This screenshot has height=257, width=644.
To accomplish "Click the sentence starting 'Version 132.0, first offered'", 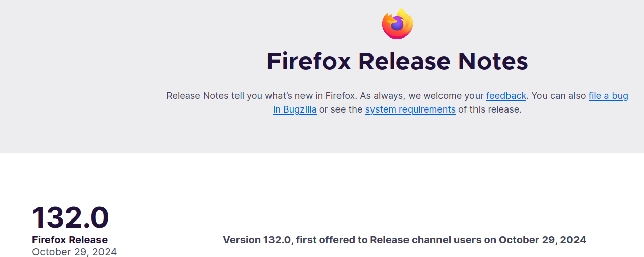I will coord(404,240).
